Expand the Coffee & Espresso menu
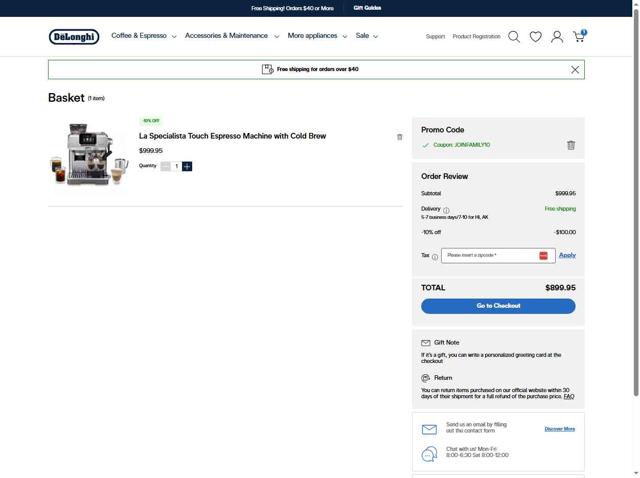The width and height of the screenshot is (640, 478). coord(144,36)
